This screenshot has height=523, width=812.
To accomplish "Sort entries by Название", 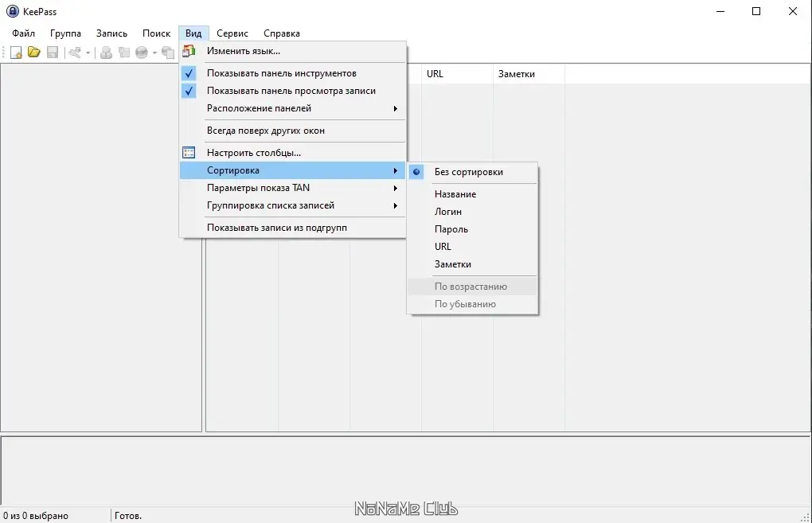I will [472, 194].
